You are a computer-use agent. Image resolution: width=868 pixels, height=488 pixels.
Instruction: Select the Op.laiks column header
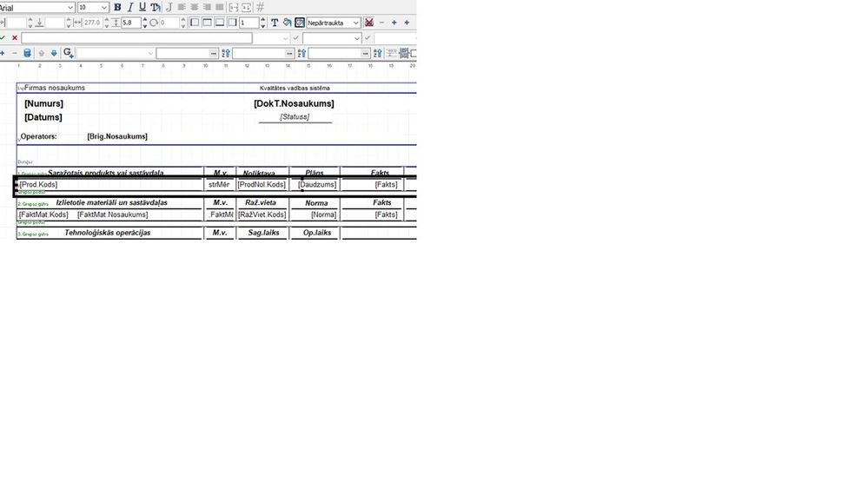317,233
